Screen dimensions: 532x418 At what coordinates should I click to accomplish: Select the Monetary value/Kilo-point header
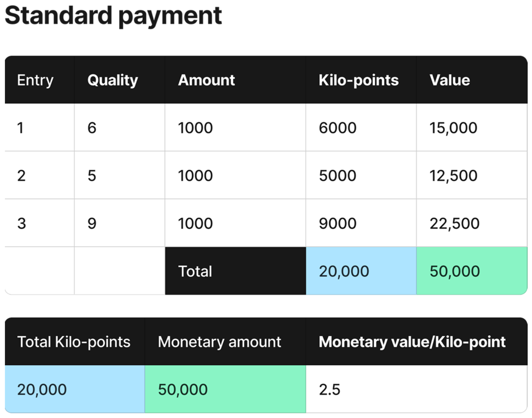point(412,342)
